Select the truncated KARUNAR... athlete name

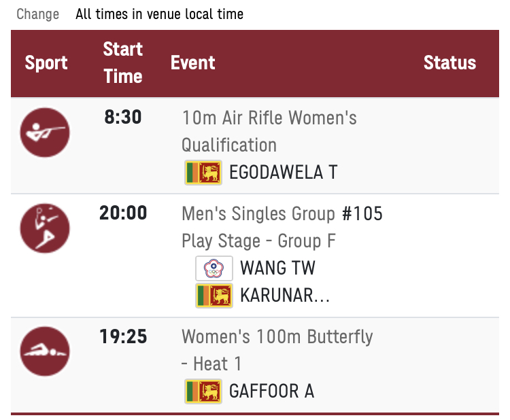point(285,295)
